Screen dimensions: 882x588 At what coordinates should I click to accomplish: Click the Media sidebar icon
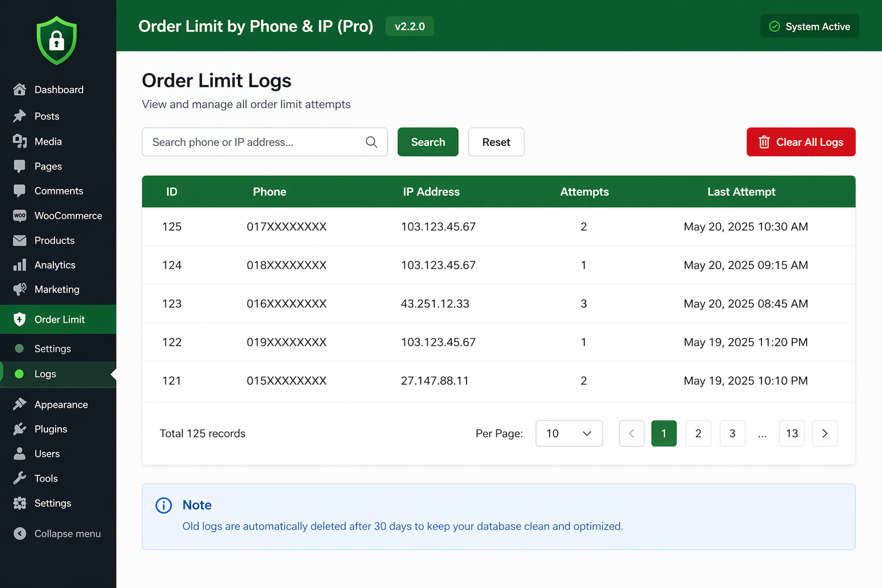20,141
